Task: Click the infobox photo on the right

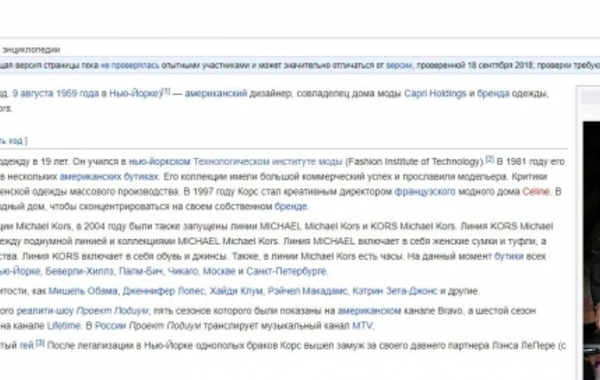Action: point(591,251)
